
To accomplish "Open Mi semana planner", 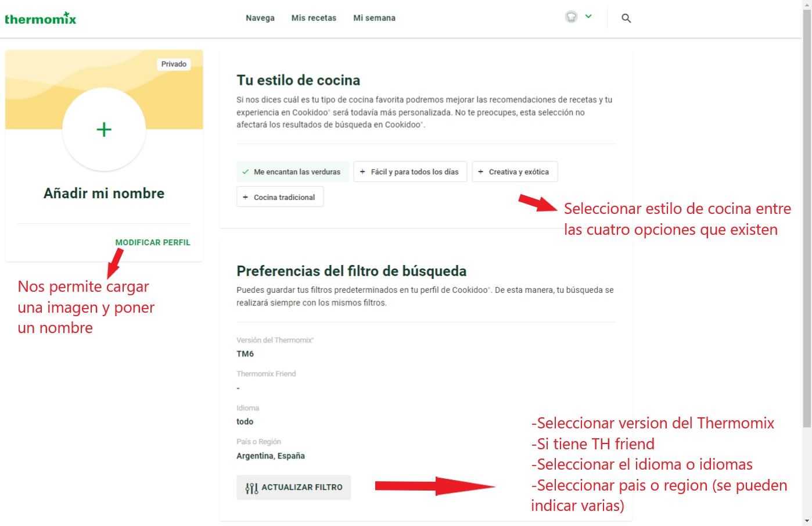I will tap(374, 18).
